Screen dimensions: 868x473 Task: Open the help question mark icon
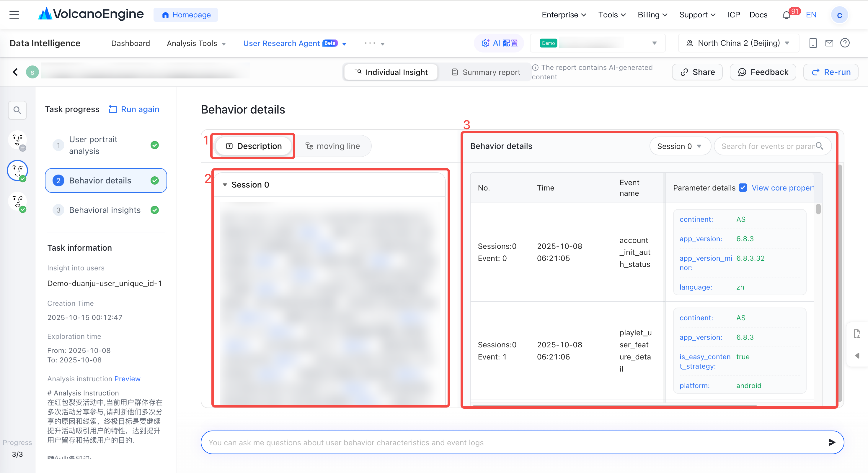tap(845, 43)
